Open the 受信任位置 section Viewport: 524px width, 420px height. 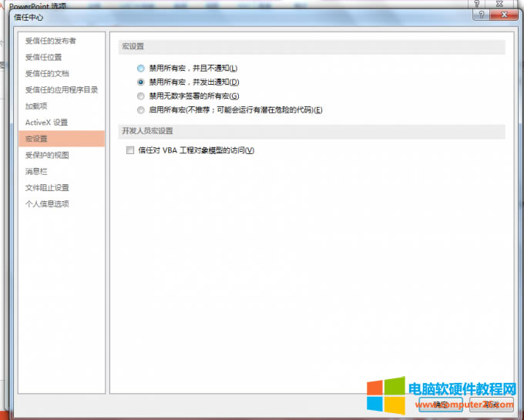[62, 57]
